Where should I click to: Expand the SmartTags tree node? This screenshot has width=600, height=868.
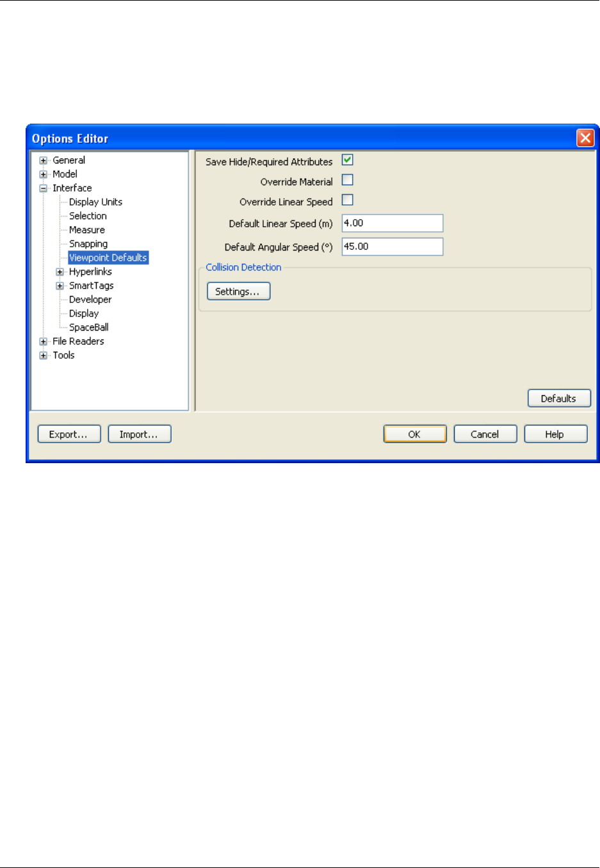[x=60, y=286]
